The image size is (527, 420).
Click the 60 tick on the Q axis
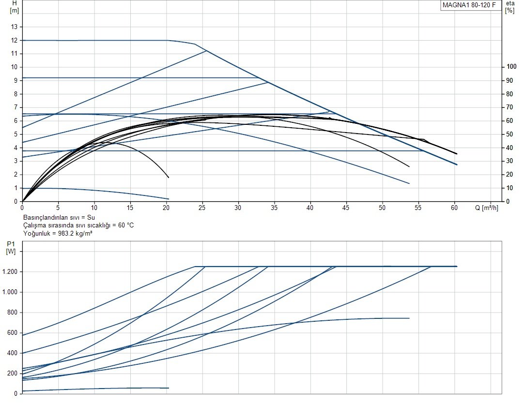[454, 208]
